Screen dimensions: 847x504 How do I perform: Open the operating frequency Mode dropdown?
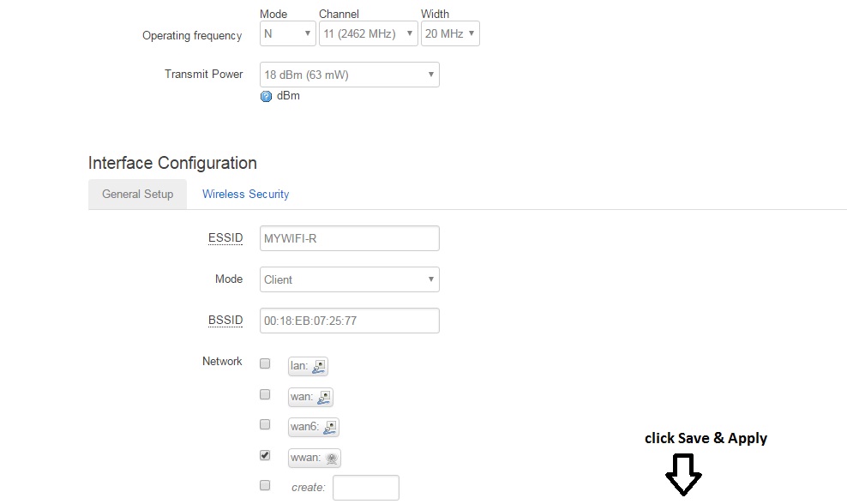point(288,33)
